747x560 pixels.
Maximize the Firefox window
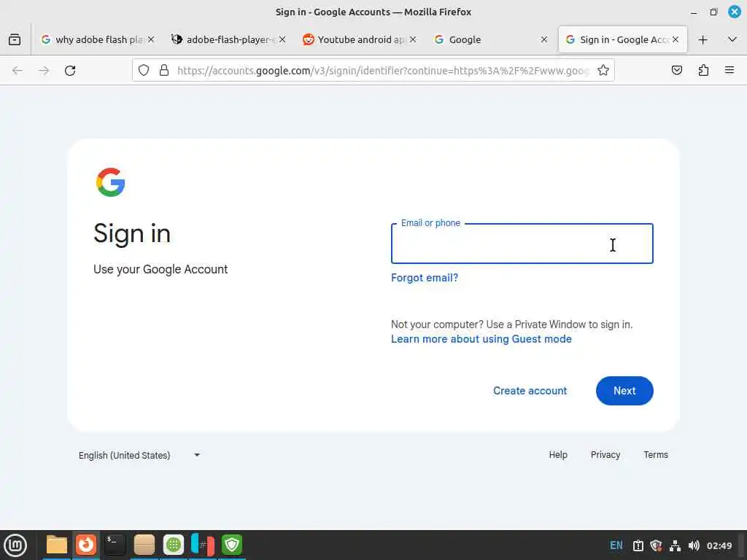(x=713, y=12)
